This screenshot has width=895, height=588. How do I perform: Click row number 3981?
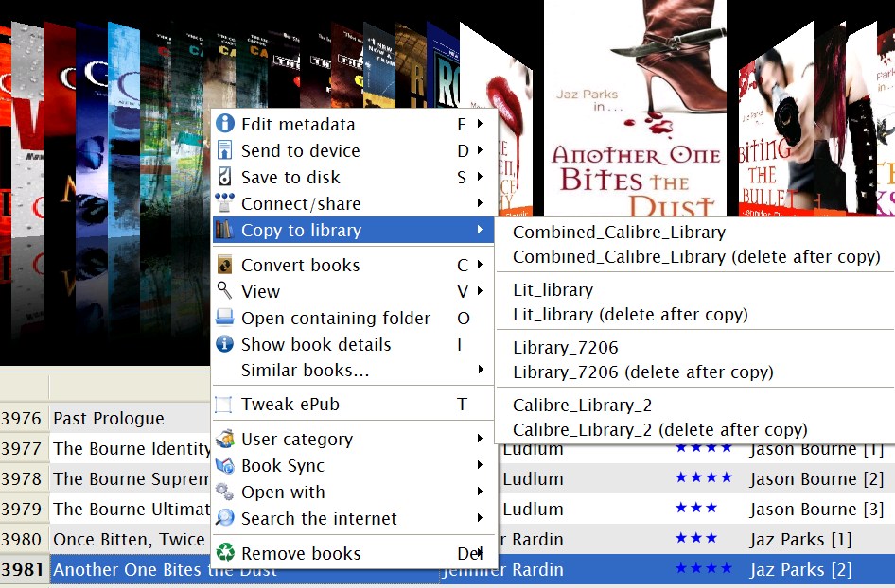[x=23, y=569]
